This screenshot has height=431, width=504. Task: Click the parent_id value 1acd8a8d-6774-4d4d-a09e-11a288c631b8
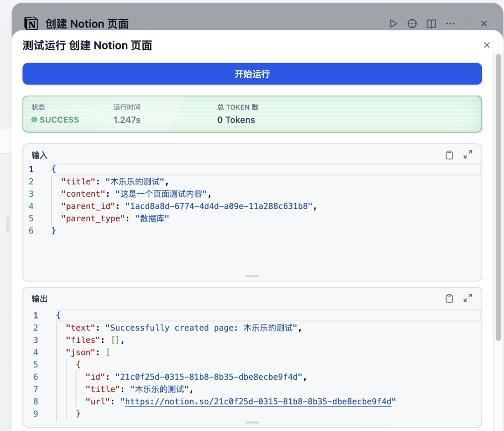click(218, 206)
